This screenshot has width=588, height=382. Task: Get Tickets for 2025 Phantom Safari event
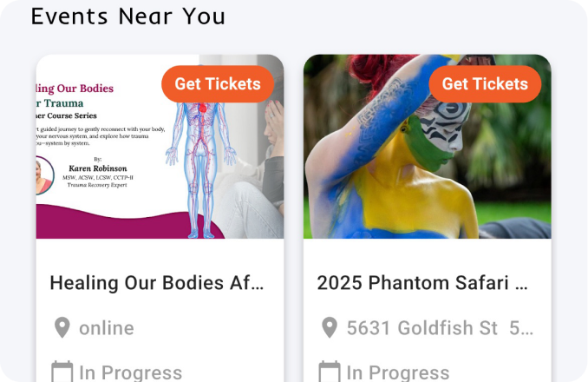pos(485,84)
